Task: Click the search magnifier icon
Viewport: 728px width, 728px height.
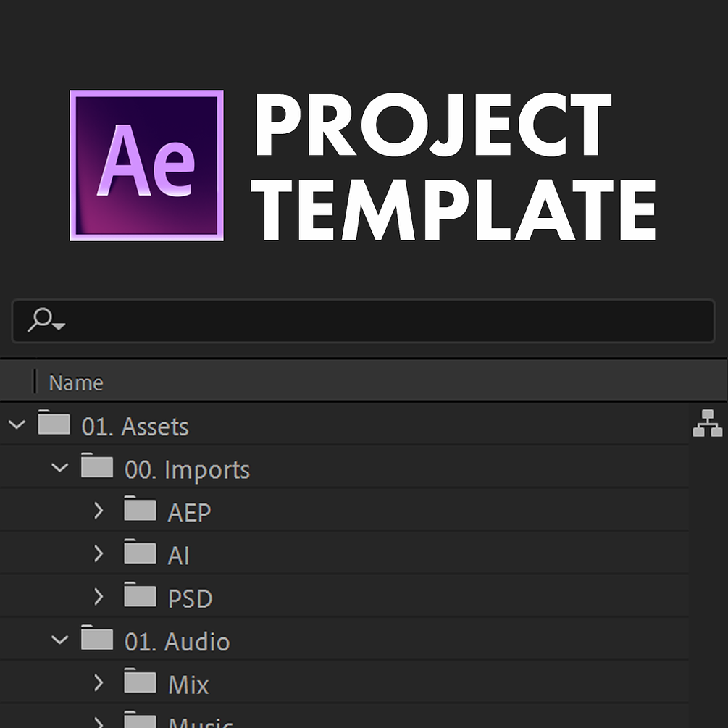Action: point(43,319)
